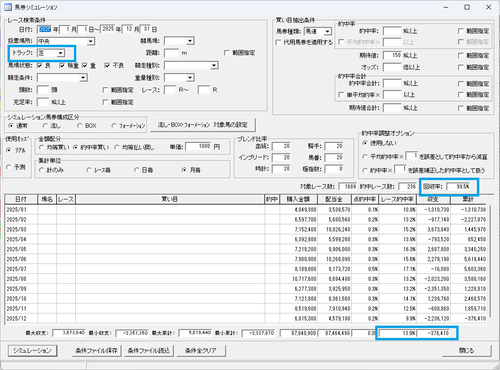Select the 2025/01 result row
This screenshot has width=500, height=370.
click(246, 210)
